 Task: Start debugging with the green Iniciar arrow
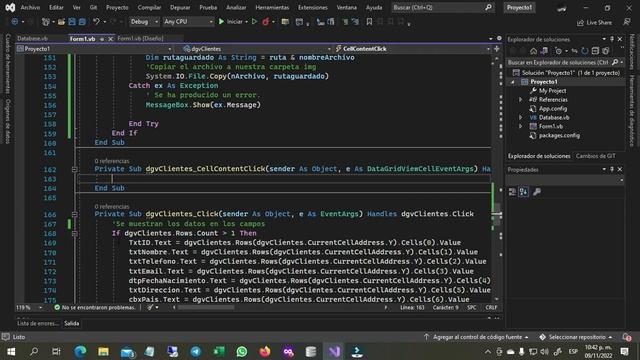coord(221,22)
